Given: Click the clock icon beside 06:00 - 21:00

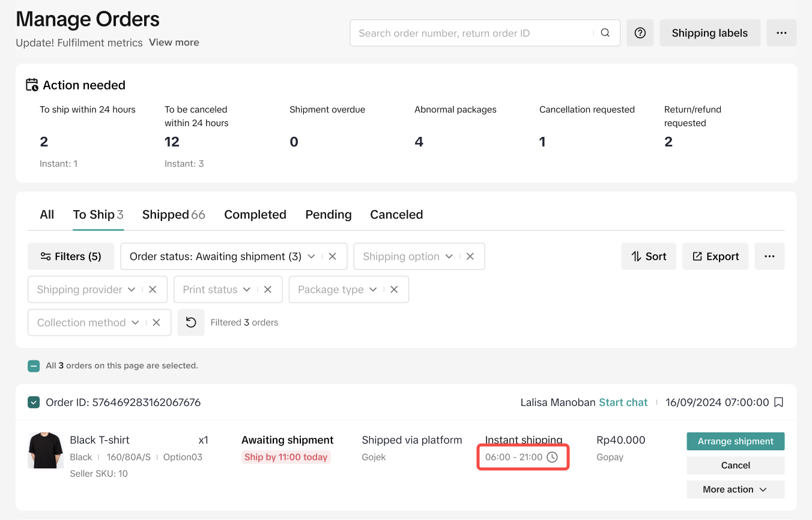Looking at the screenshot, I should [552, 457].
